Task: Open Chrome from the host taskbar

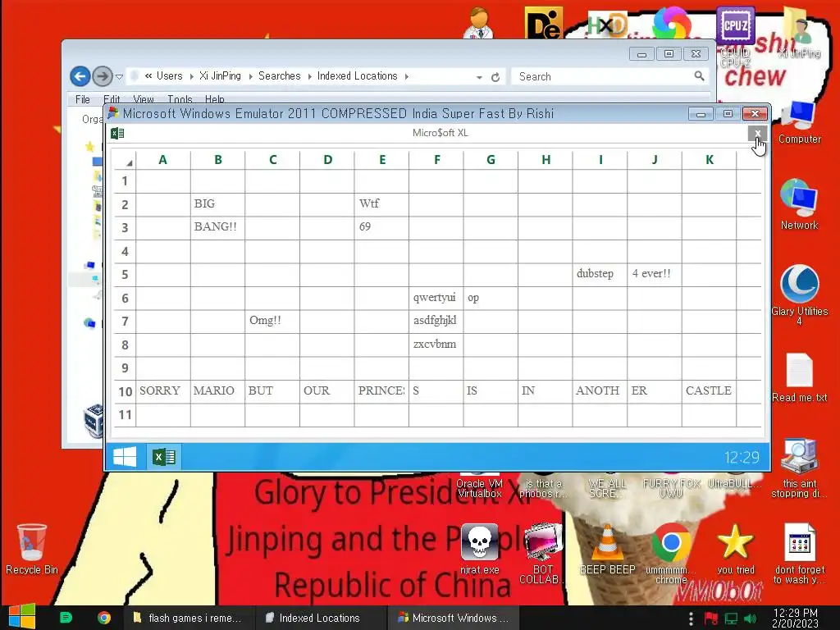Action: pyautogui.click(x=104, y=618)
